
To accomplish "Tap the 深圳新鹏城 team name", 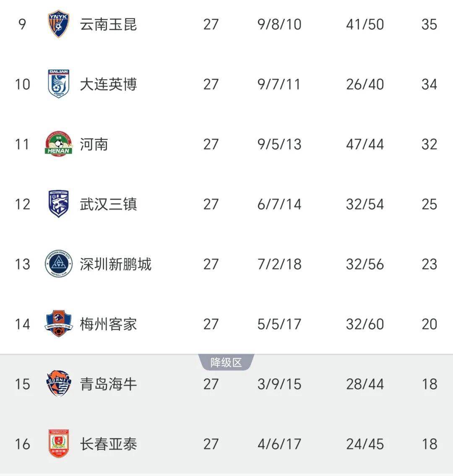I will point(116,264).
